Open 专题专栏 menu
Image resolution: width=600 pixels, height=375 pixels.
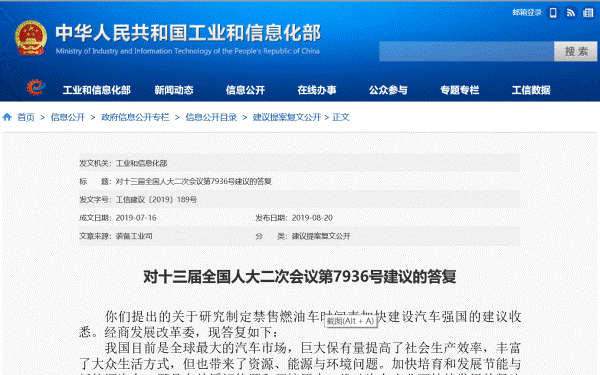click(x=460, y=90)
